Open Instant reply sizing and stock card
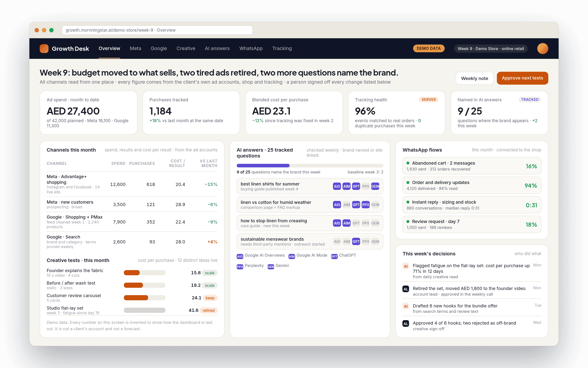 pyautogui.click(x=472, y=205)
